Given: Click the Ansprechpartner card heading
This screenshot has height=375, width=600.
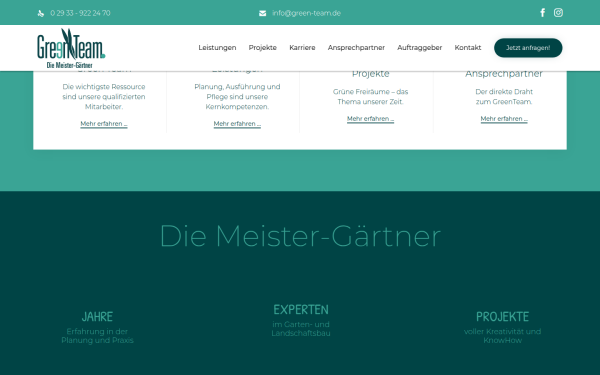Looking at the screenshot, I should tap(504, 74).
